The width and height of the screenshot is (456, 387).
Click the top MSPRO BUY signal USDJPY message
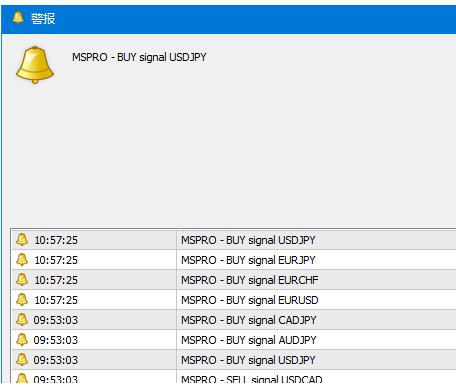(x=139, y=57)
